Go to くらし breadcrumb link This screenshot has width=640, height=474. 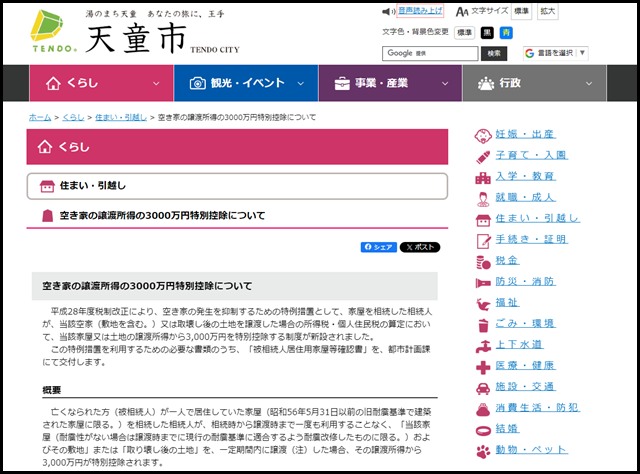click(x=73, y=118)
